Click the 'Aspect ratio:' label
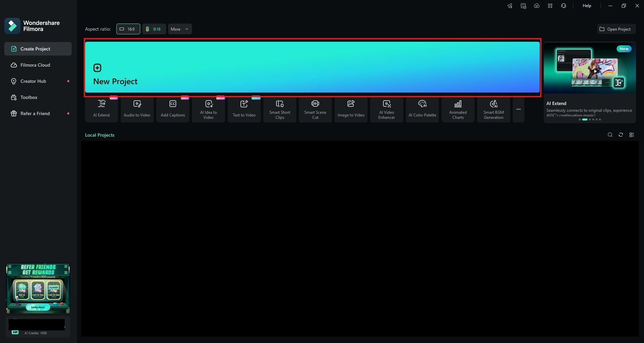The image size is (644, 343). click(x=98, y=29)
